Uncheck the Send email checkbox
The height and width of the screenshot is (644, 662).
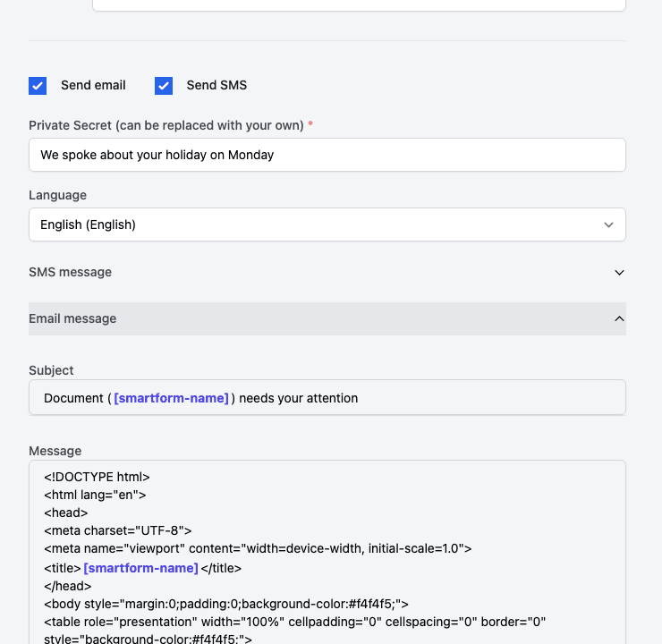38,86
